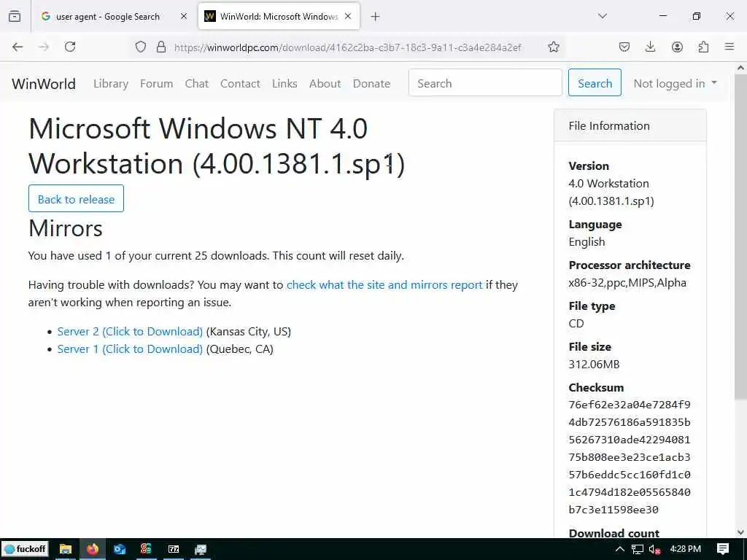The height and width of the screenshot is (560, 747).
Task: Open File Explorer from the taskbar
Action: 65,549
